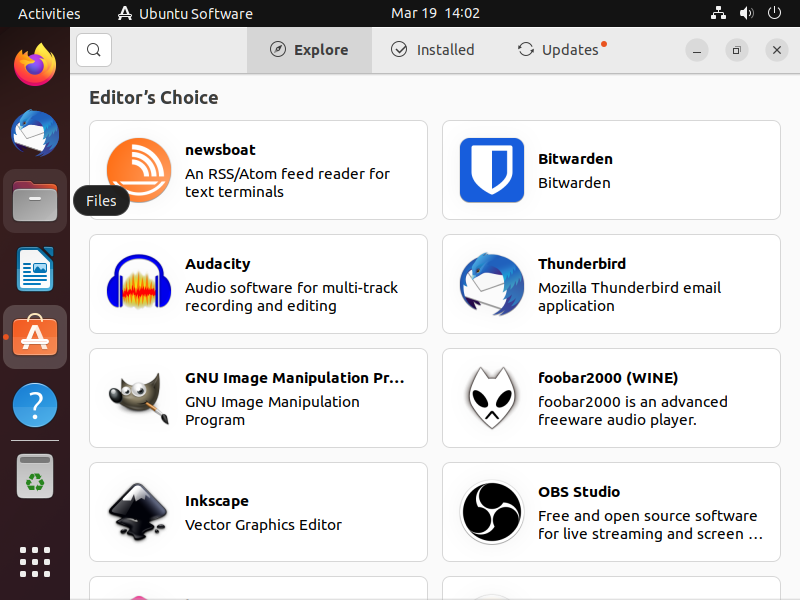Click 'Free and open source software' description

tap(650, 525)
